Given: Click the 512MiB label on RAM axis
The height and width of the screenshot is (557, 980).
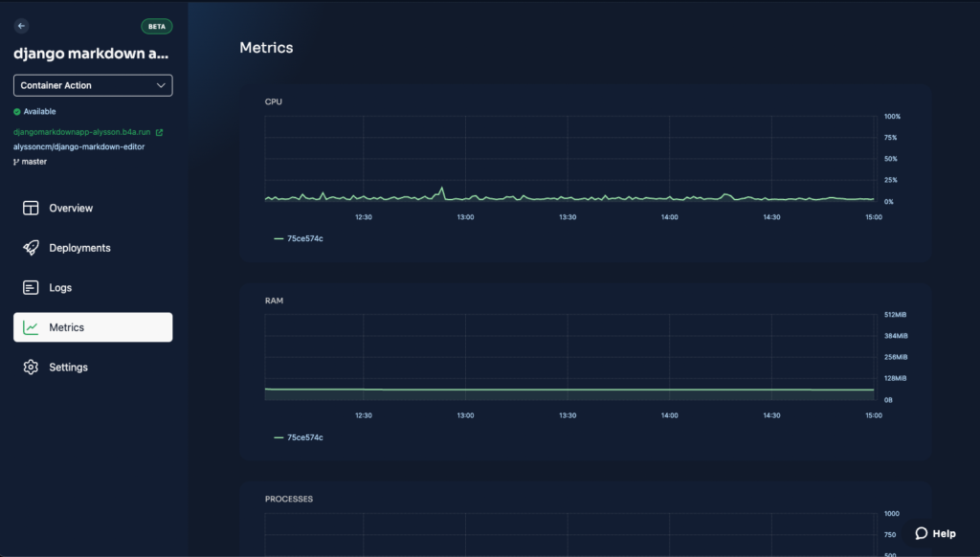Looking at the screenshot, I should 895,315.
